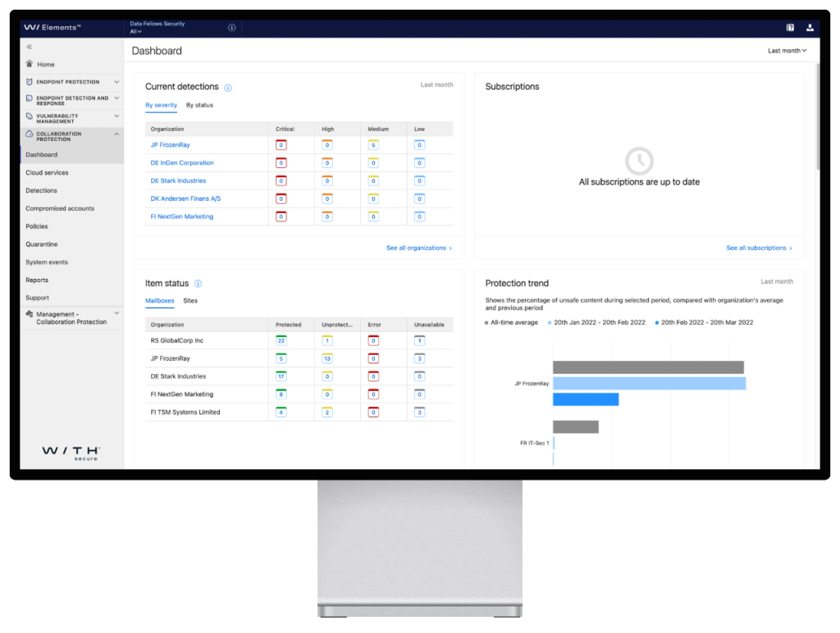840x633 pixels.
Task: Expand Endpoint Detection and Response chevron
Action: tap(116, 98)
